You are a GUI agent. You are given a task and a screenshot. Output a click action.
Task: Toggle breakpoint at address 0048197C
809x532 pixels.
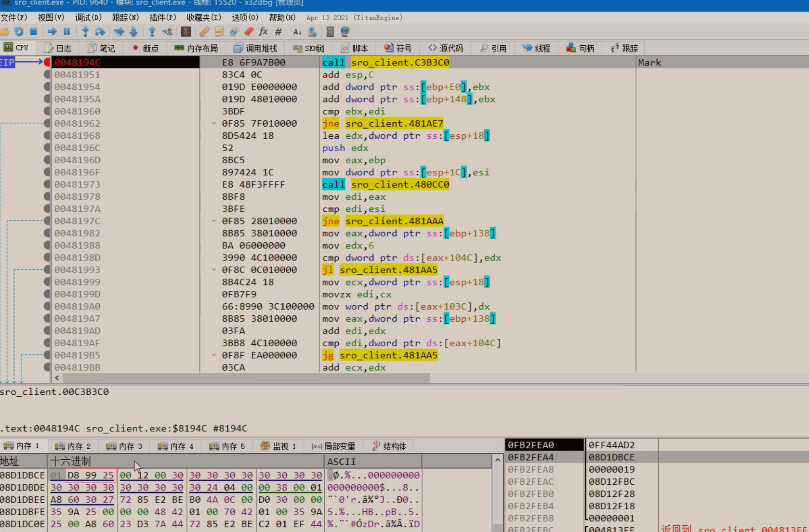[47, 221]
